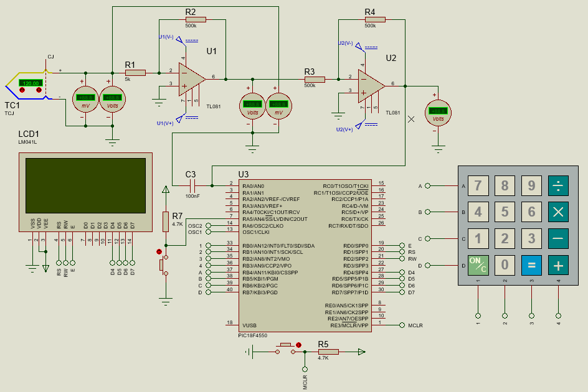588x392 pixels.
Task: Select capacitor C3 (100nF)
Action: (192, 185)
